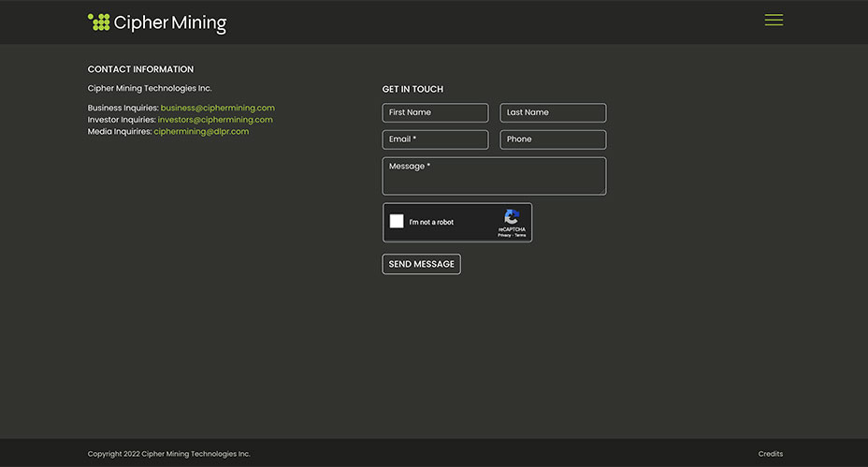
Task: Select the Contact Information heading
Action: (x=140, y=69)
